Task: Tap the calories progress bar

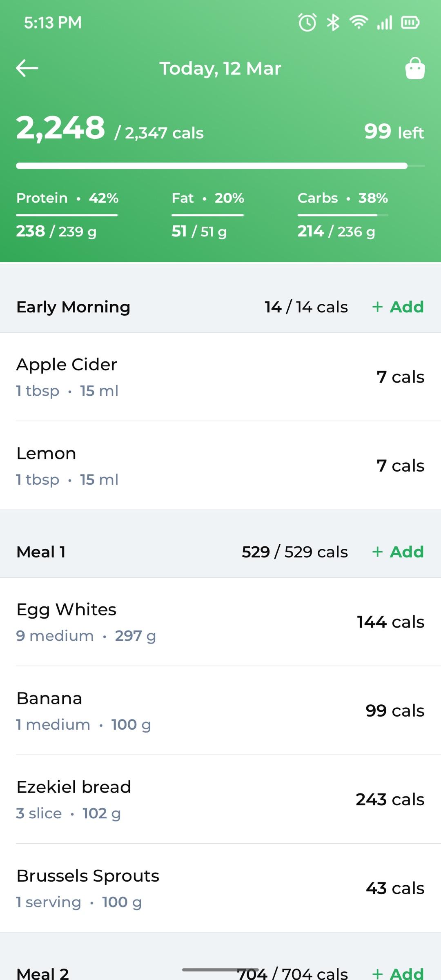Action: coord(220,166)
